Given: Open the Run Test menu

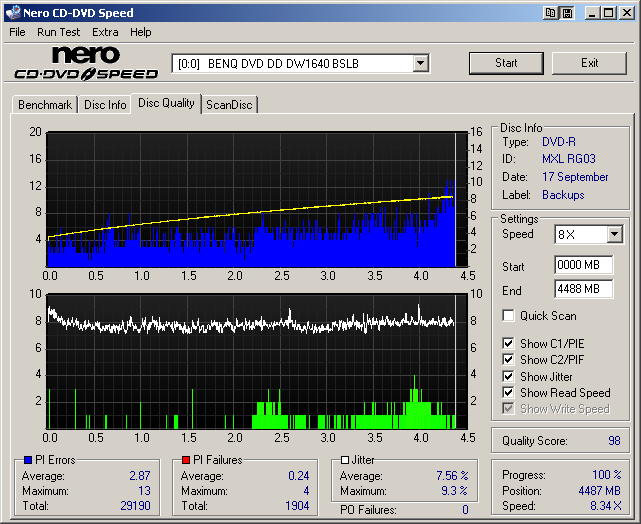Looking at the screenshot, I should click(x=59, y=32).
